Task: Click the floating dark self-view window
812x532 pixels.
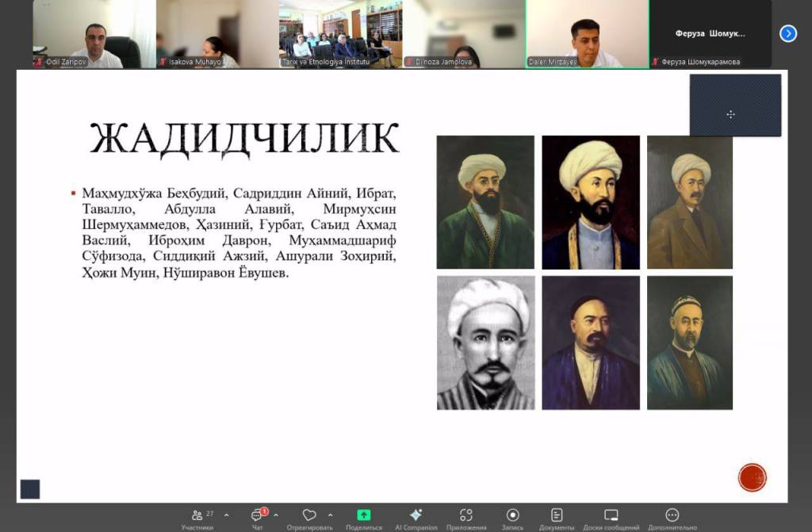Action: [x=735, y=105]
